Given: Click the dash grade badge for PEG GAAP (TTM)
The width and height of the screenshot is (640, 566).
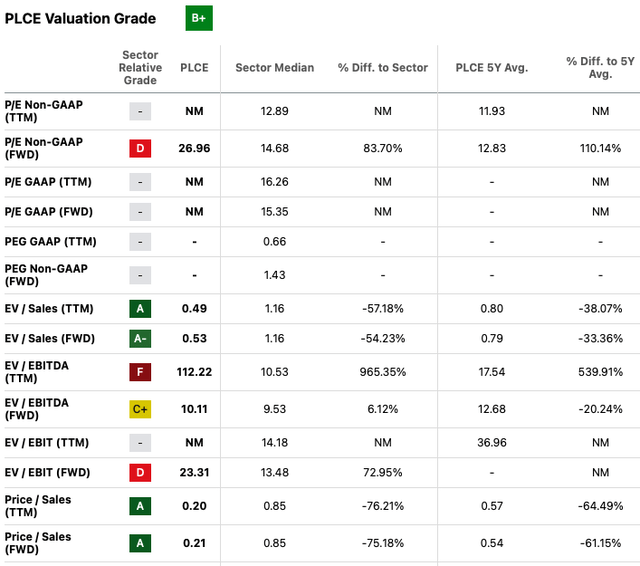Looking at the screenshot, I should [x=140, y=242].
